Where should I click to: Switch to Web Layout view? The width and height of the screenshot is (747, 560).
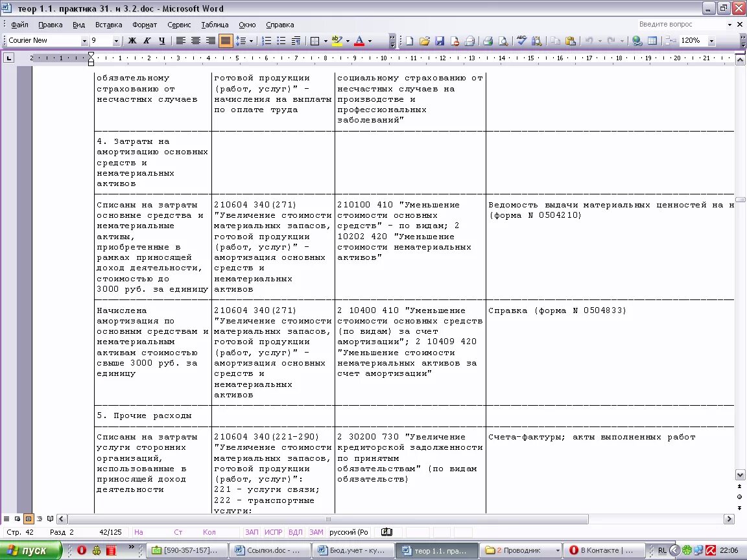click(18, 519)
